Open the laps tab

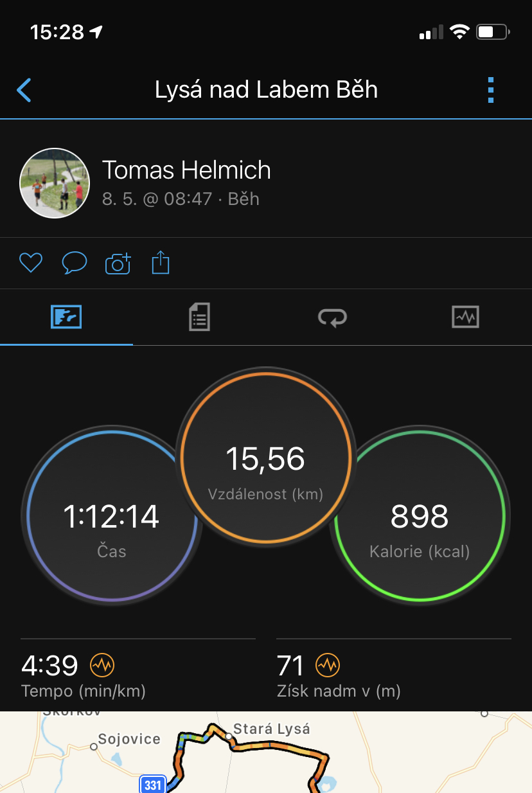pyautogui.click(x=332, y=317)
